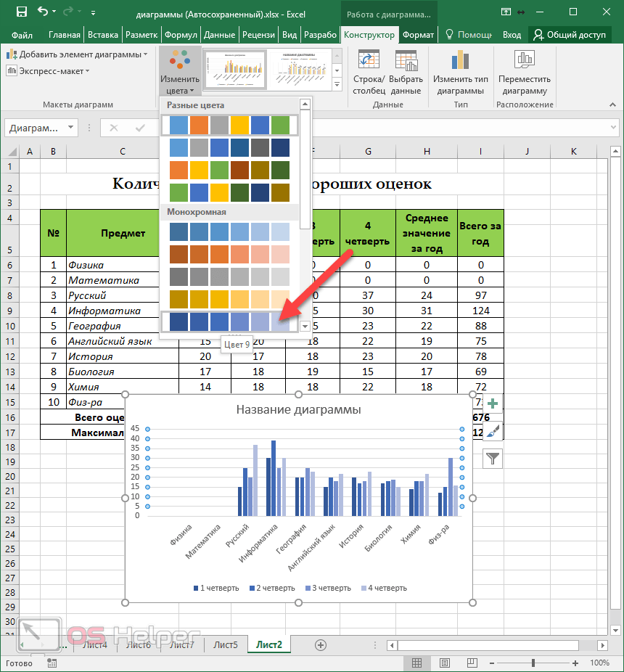Click Изменить цвета button
The image size is (624, 672).
tap(179, 71)
